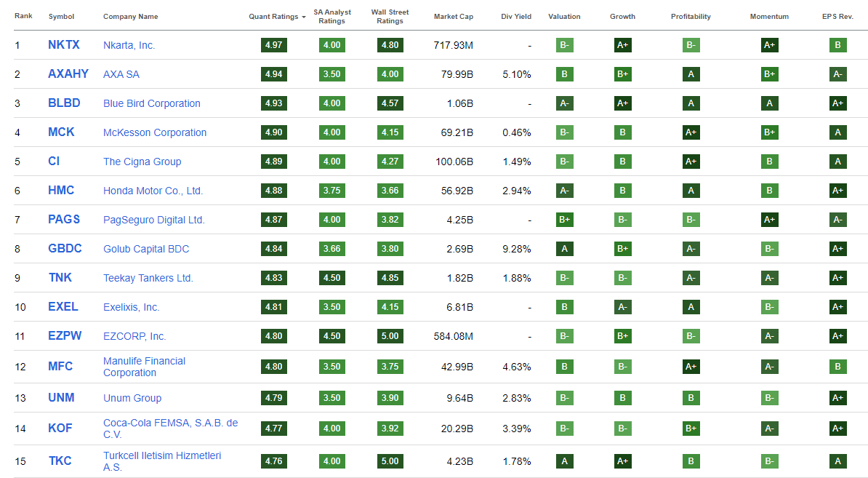Open AXA SA company link

[x=121, y=74]
